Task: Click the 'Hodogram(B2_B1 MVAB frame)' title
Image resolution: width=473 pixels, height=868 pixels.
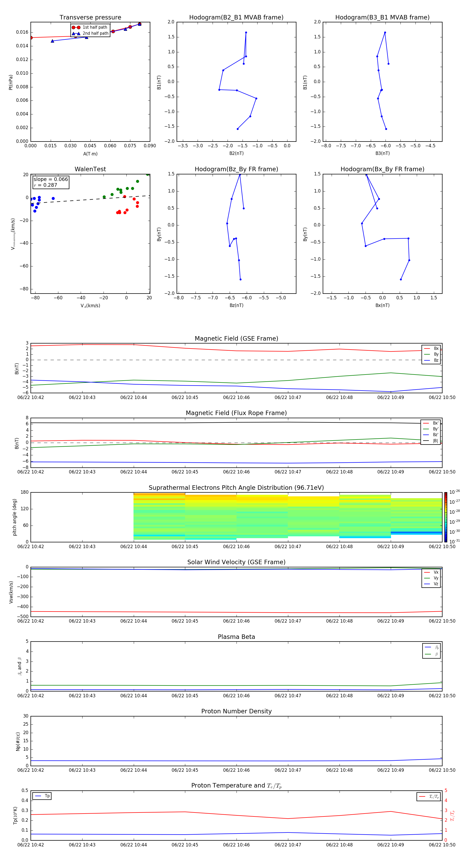Action: click(x=236, y=18)
